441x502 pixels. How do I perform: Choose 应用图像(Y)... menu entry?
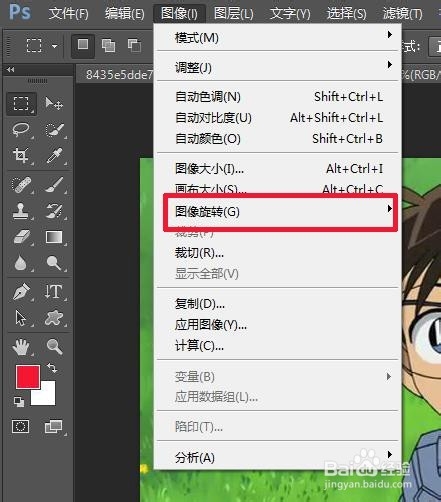tap(277, 325)
